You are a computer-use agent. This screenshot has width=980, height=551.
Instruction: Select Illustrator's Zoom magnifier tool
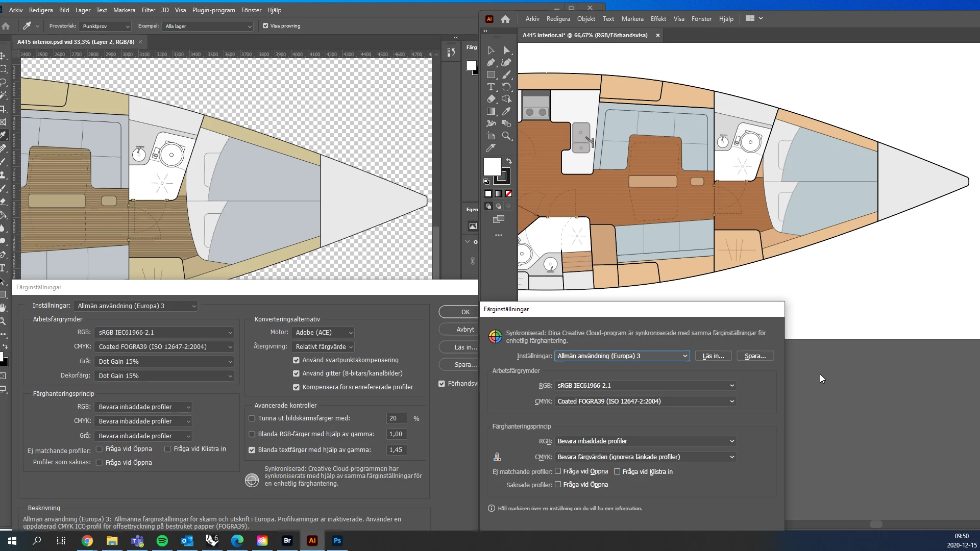(x=506, y=136)
